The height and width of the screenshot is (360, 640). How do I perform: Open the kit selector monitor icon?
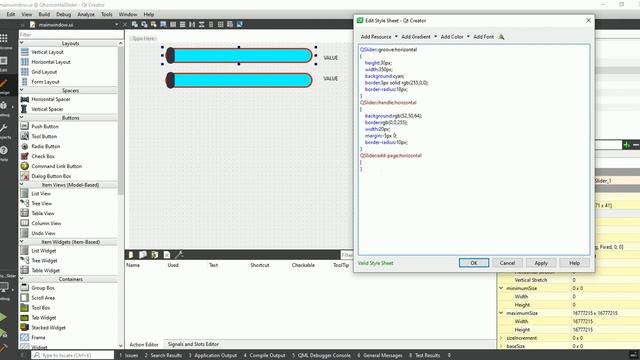4,288
